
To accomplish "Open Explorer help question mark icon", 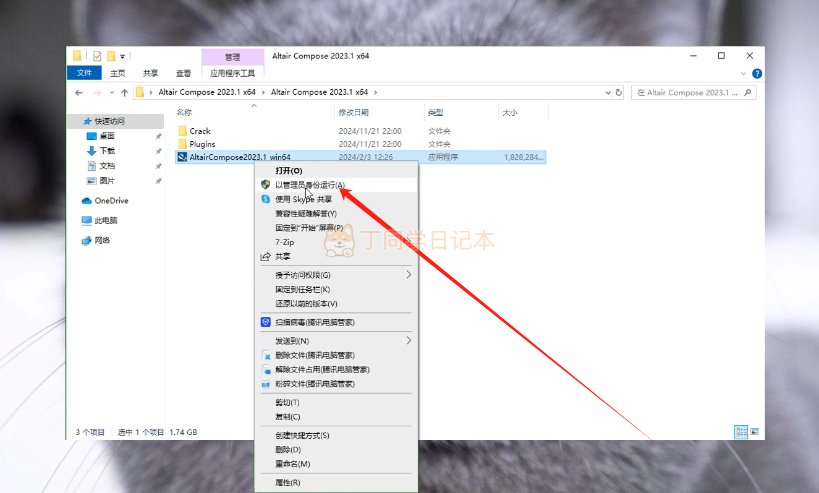I will tap(757, 74).
